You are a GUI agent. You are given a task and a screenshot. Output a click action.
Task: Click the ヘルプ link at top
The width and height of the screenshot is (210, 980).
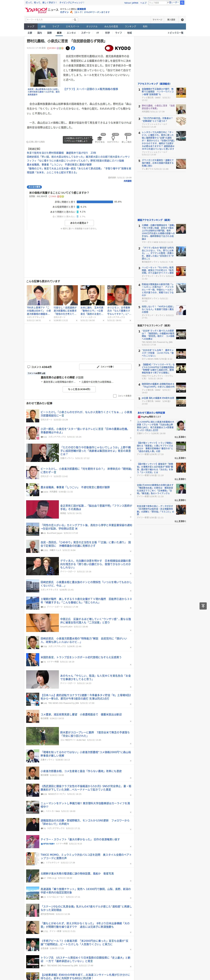pos(143,3)
